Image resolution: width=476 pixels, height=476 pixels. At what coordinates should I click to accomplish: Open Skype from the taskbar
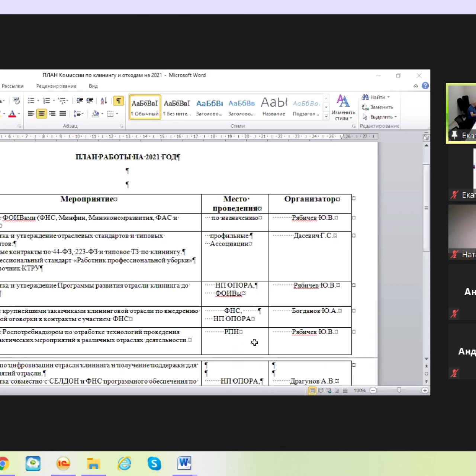click(154, 464)
